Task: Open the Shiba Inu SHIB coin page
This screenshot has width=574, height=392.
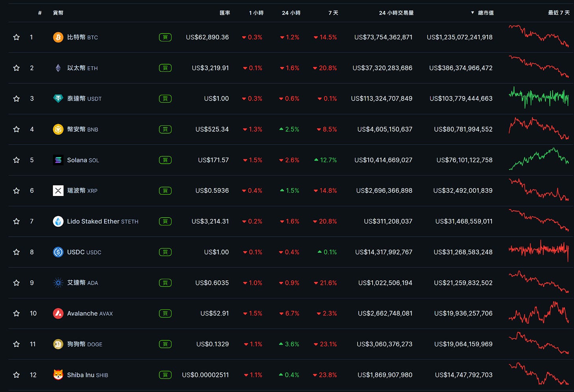Action: [x=88, y=375]
